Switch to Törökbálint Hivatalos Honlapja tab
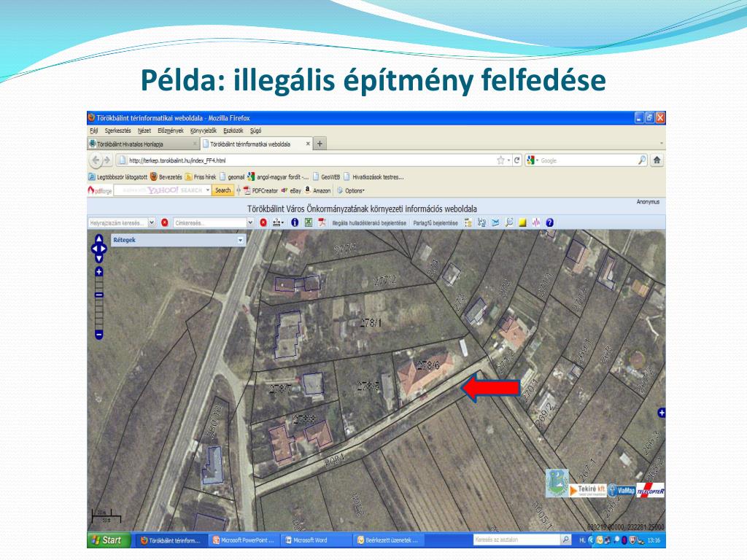Screen dimensions: 747x560 (142, 144)
